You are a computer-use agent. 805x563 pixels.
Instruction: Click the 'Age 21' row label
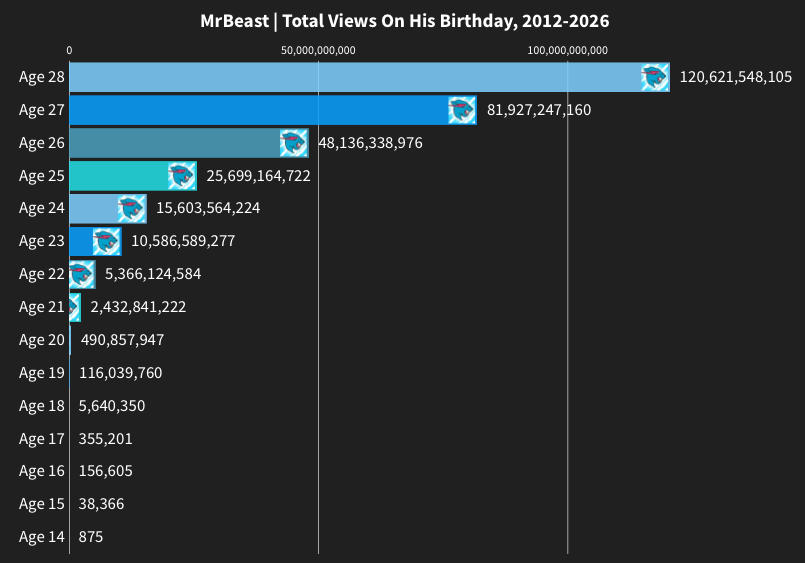(42, 307)
